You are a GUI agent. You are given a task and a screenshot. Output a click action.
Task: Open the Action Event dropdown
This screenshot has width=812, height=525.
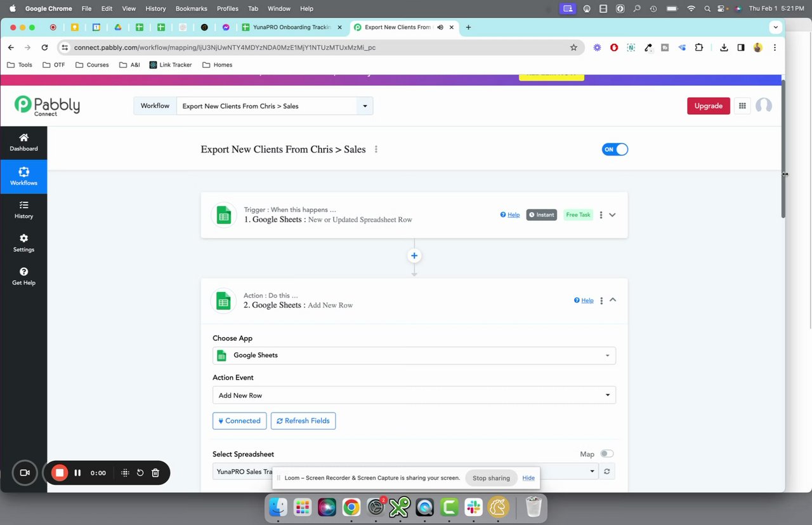(414, 395)
